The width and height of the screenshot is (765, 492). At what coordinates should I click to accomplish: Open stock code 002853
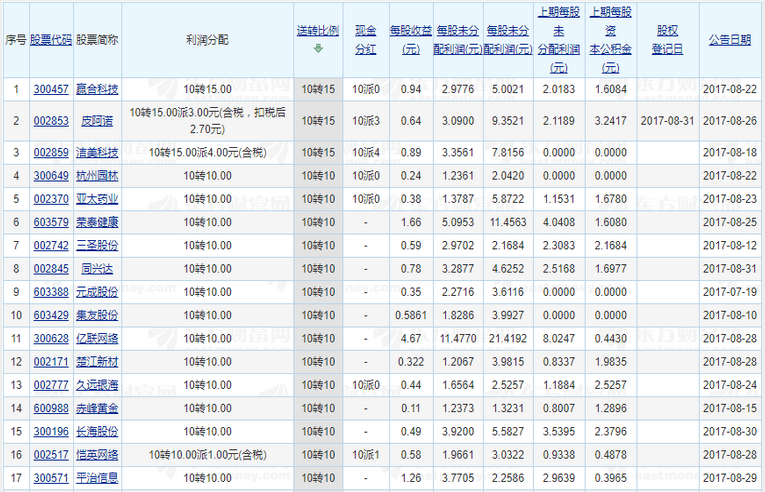(51, 121)
